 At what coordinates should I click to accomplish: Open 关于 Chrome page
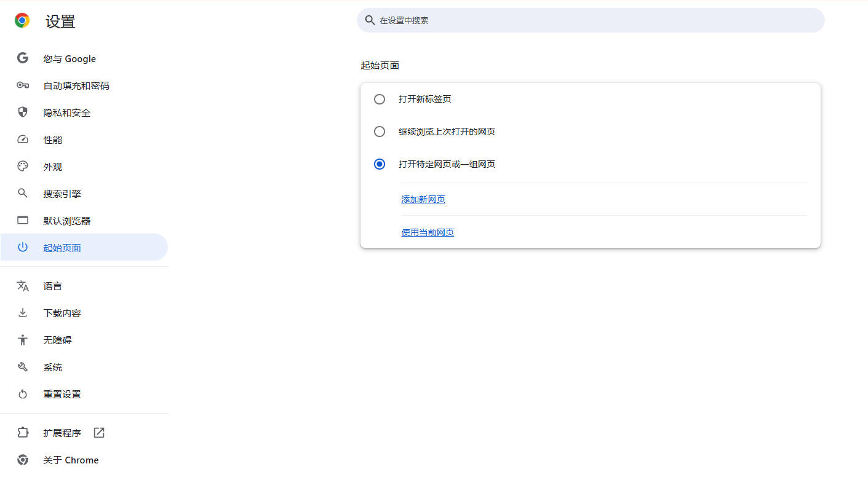[84, 460]
